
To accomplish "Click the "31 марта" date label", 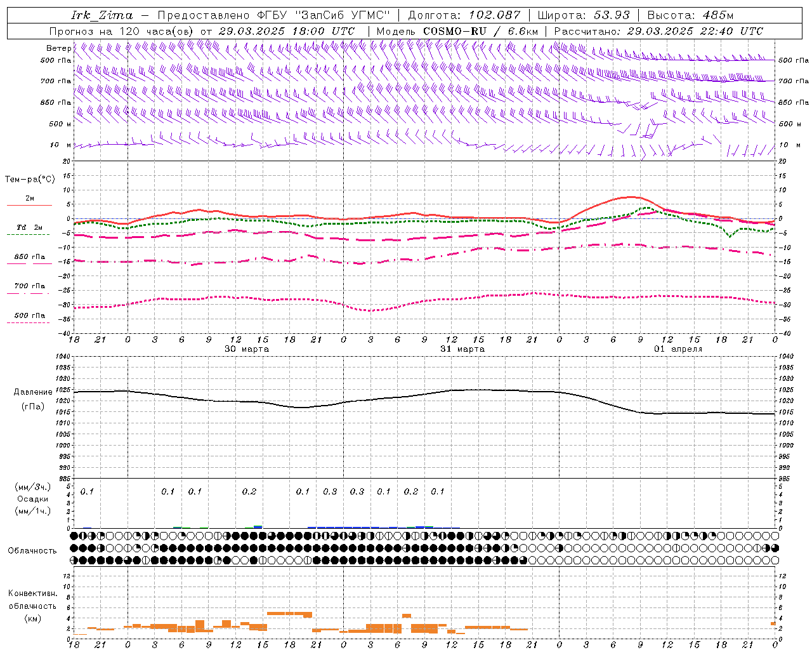I will click(x=462, y=349).
